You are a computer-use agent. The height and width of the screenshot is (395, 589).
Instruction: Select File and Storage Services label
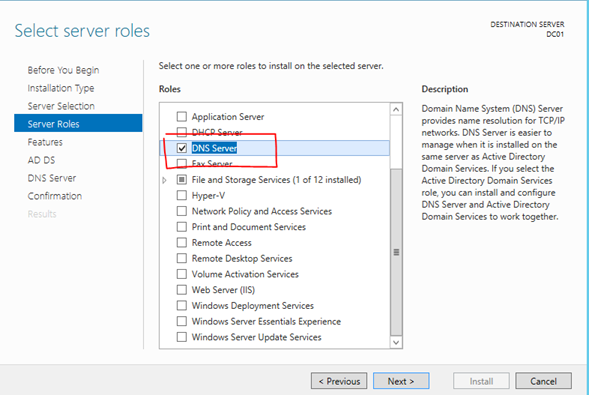tap(276, 180)
